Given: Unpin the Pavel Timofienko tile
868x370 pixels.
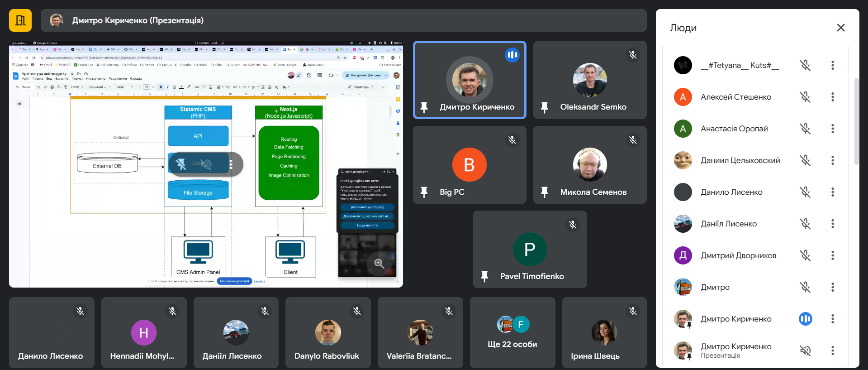Looking at the screenshot, I should pyautogui.click(x=484, y=276).
